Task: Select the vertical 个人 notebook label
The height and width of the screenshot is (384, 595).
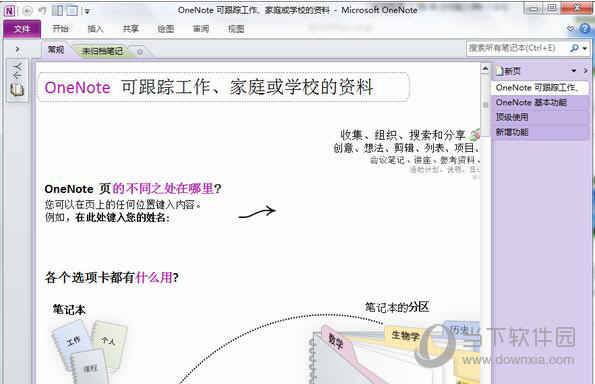Action: [x=17, y=71]
